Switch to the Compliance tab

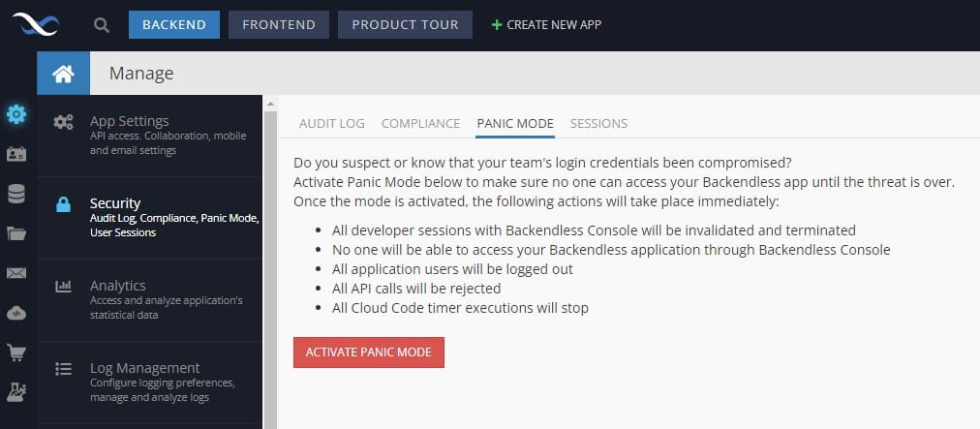click(x=420, y=123)
